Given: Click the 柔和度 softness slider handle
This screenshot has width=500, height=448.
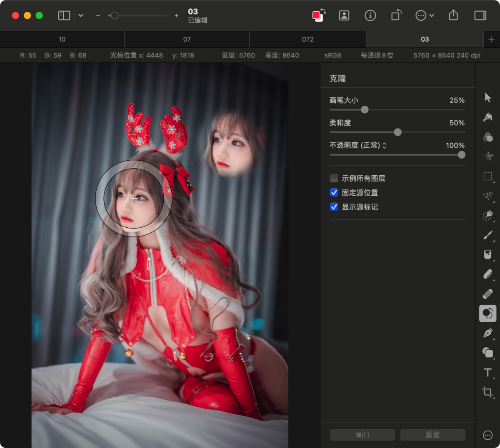Looking at the screenshot, I should [397, 132].
